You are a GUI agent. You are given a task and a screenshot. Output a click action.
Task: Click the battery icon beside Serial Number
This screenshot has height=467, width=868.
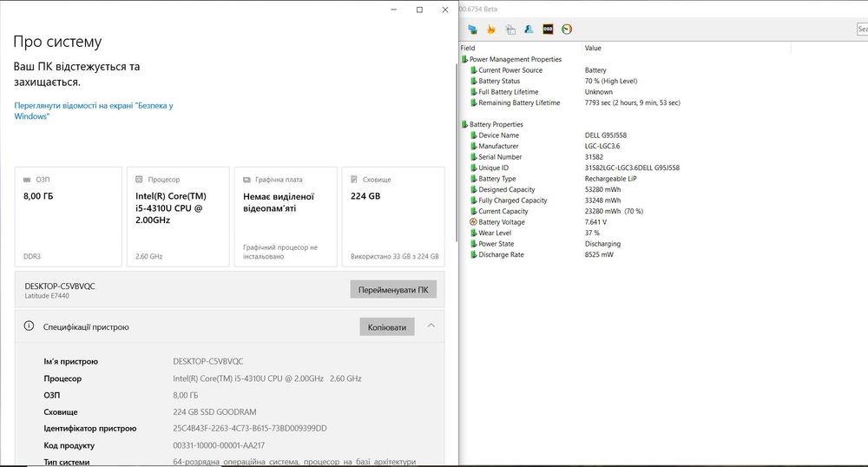pos(473,156)
